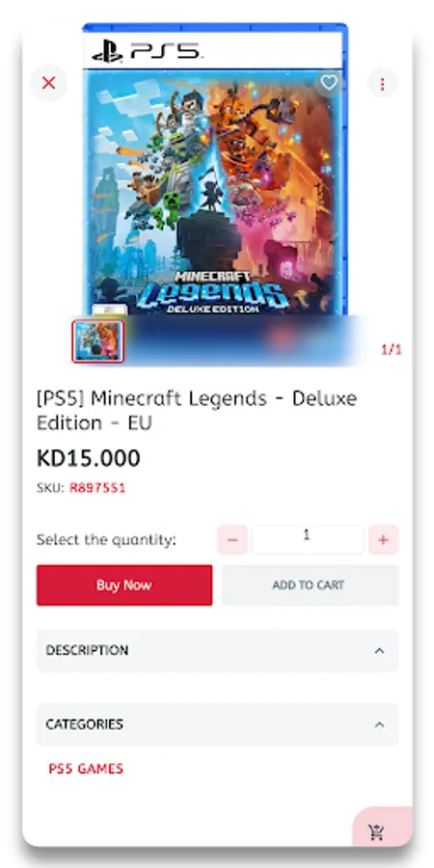Close the product page with red X

click(x=49, y=83)
